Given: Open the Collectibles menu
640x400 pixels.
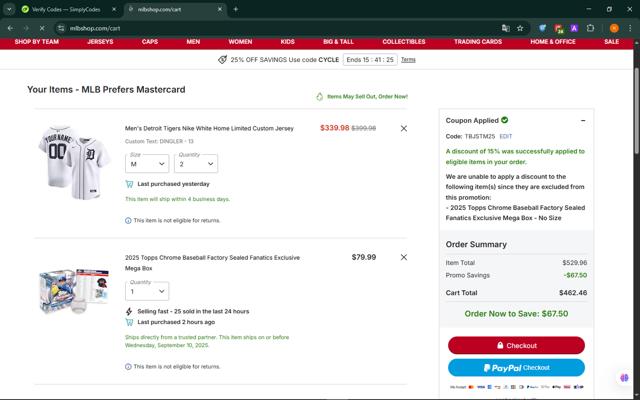Looking at the screenshot, I should click(404, 42).
